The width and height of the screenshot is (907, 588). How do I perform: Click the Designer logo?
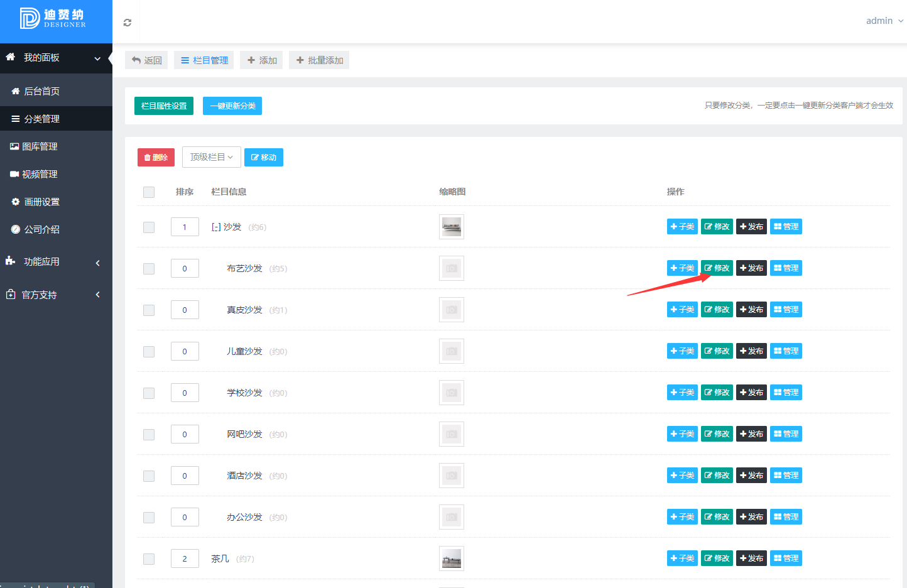coord(53,18)
